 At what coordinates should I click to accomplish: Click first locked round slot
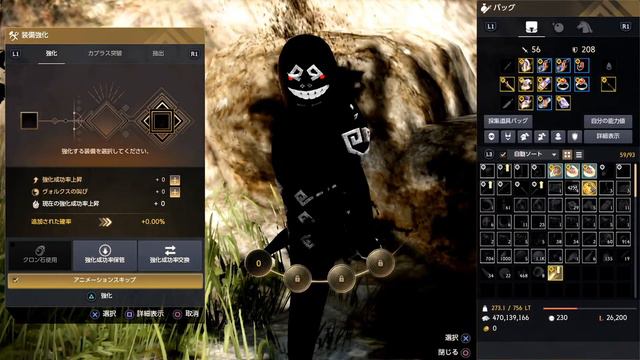coord(298,278)
